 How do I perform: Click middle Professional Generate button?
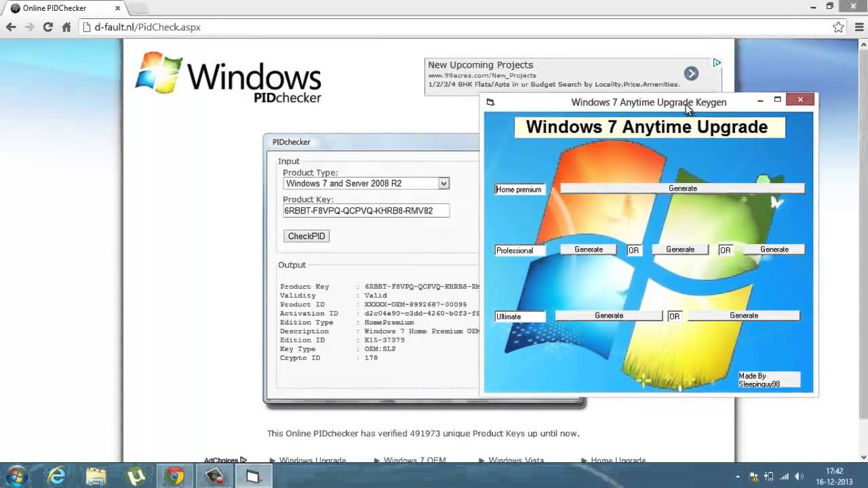pos(680,249)
